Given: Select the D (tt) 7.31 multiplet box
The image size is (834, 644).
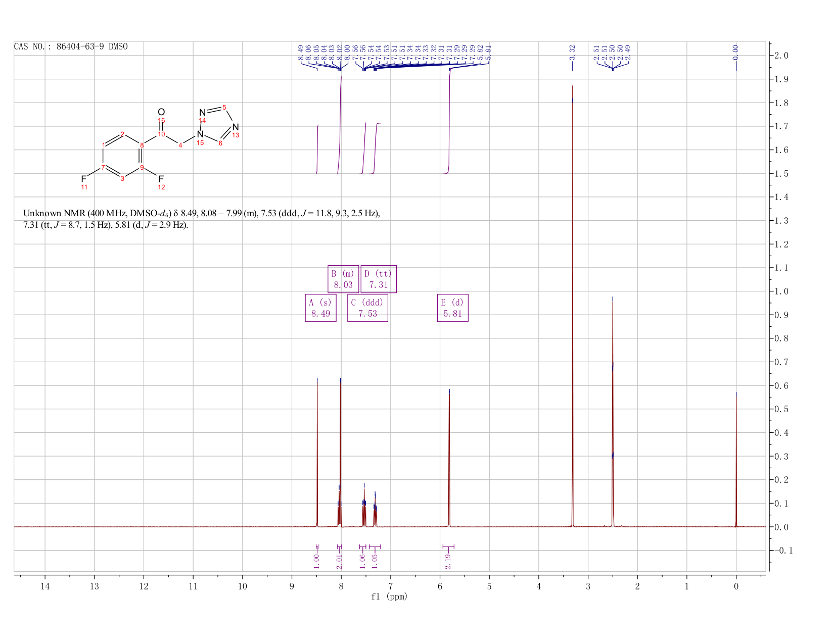Looking at the screenshot, I should pos(379,279).
